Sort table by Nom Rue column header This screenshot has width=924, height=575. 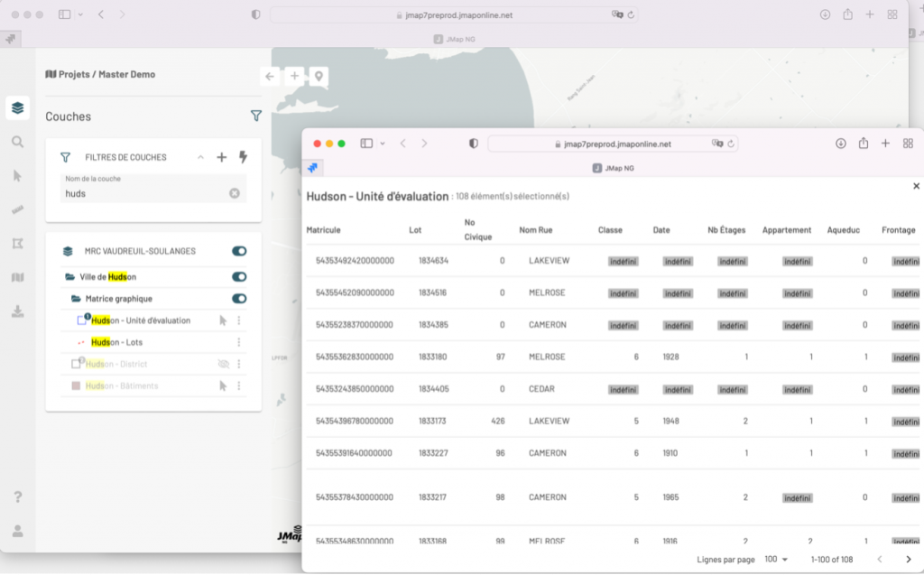pos(536,230)
